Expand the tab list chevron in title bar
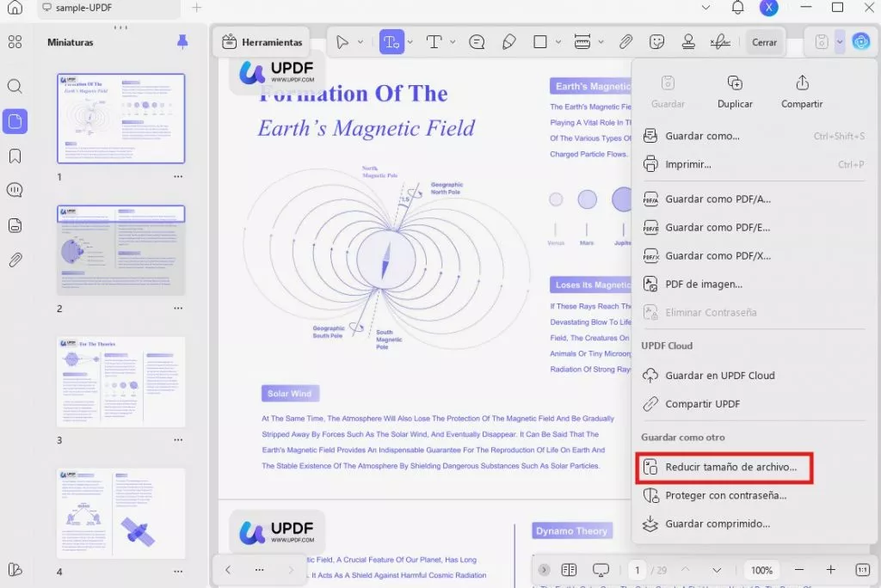The height and width of the screenshot is (588, 881). [x=705, y=8]
